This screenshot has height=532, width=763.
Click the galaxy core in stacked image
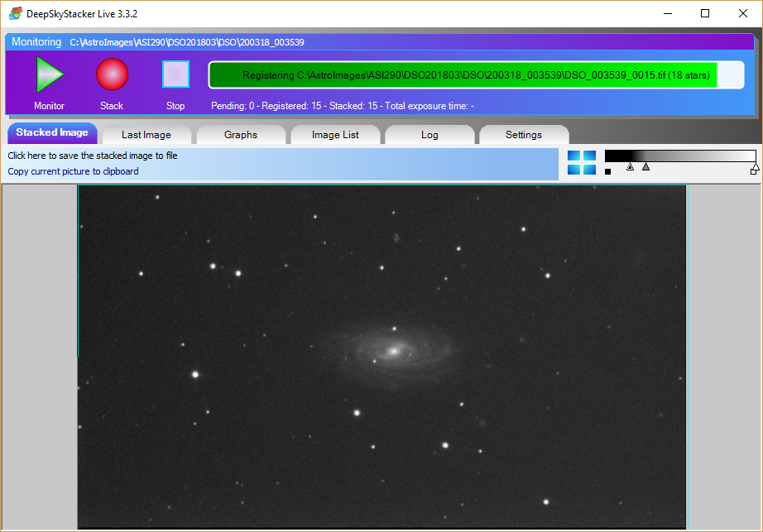point(395,351)
